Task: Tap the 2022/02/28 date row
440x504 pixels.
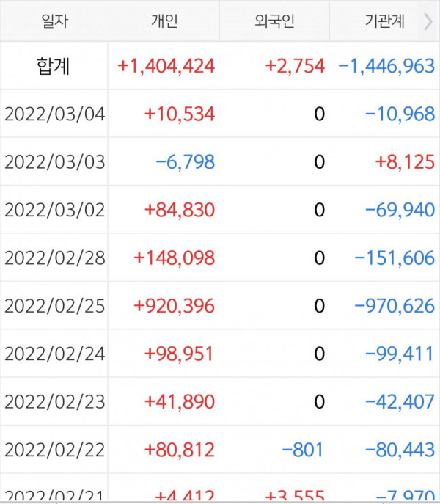Action: 54,258
